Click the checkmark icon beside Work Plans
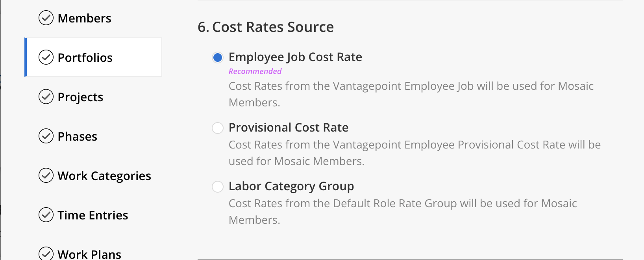Screen dimensions: 644x260 46,253
